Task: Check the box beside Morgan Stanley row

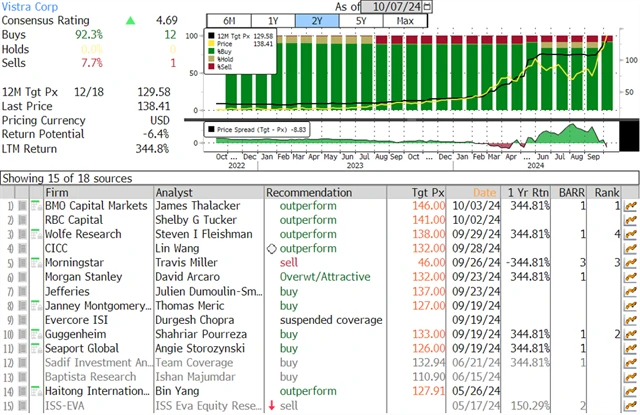Action: (24, 277)
